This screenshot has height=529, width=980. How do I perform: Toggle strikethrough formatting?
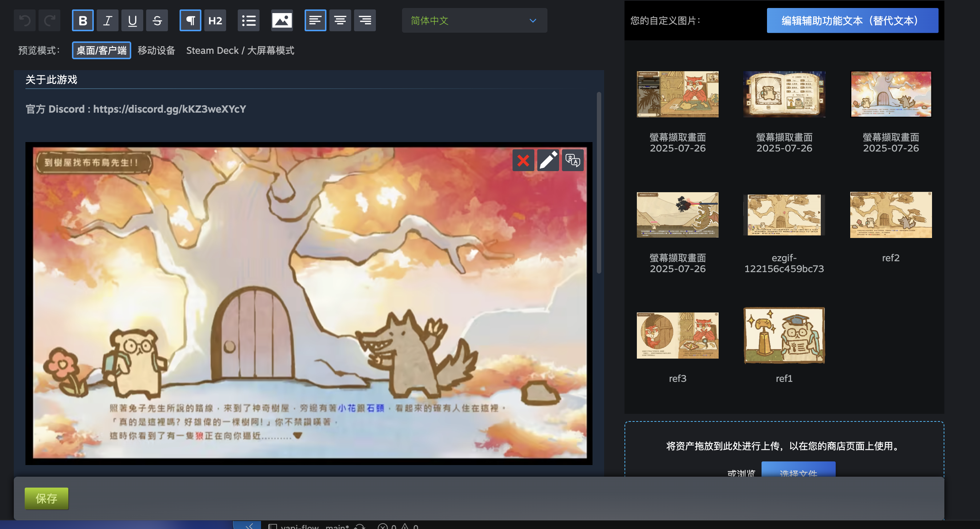[x=157, y=21]
